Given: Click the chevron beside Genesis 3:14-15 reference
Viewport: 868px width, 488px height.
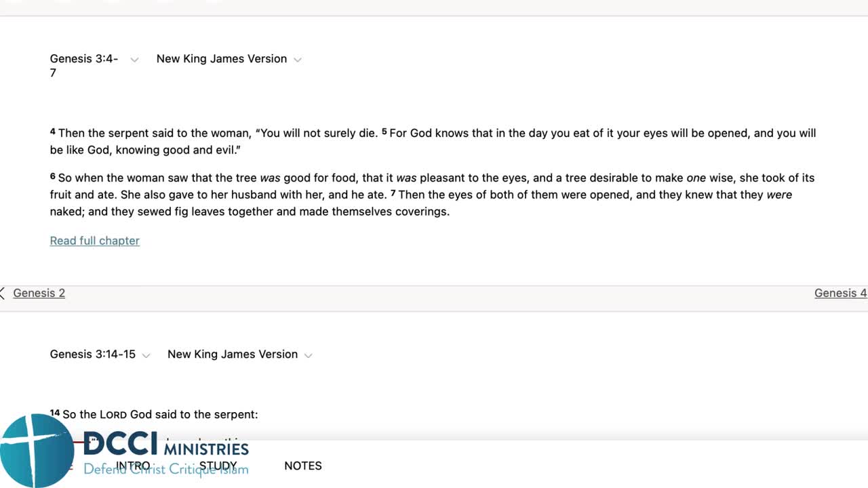Looking at the screenshot, I should (x=146, y=355).
